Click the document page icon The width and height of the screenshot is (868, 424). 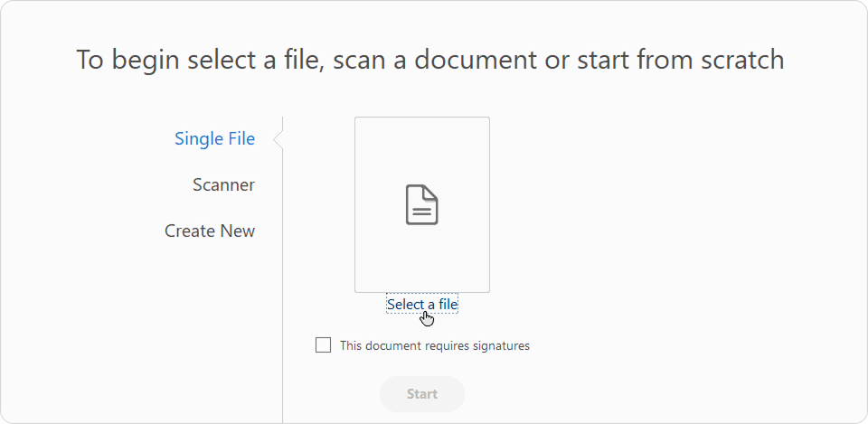coord(421,204)
